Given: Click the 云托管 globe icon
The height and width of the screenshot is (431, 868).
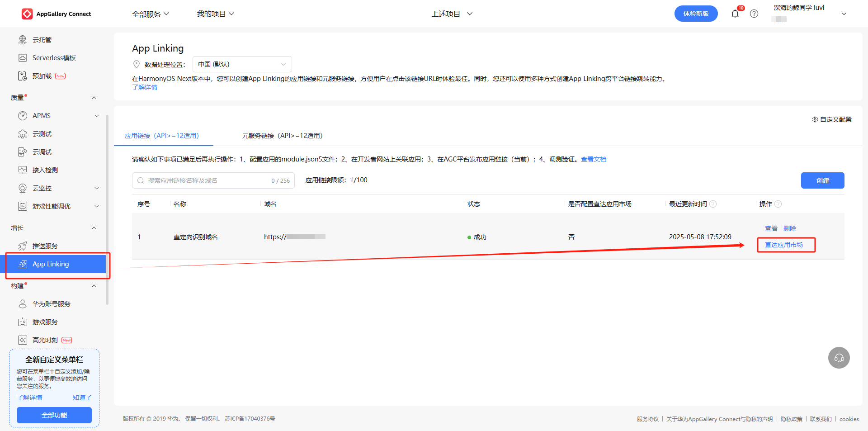Looking at the screenshot, I should click(23, 40).
